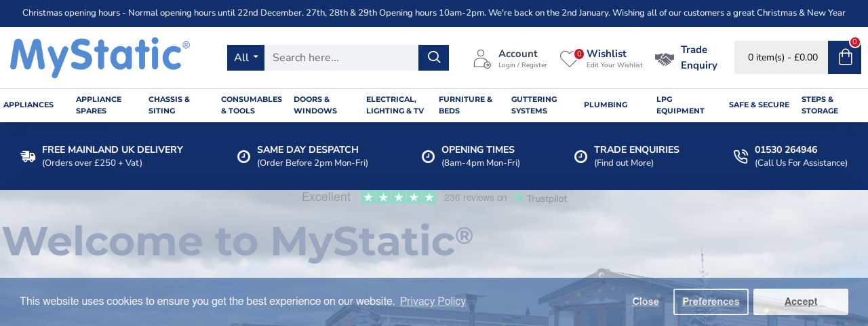Open the Safe & Secure menu
Image resolution: width=868 pixels, height=326 pixels.
[759, 105]
